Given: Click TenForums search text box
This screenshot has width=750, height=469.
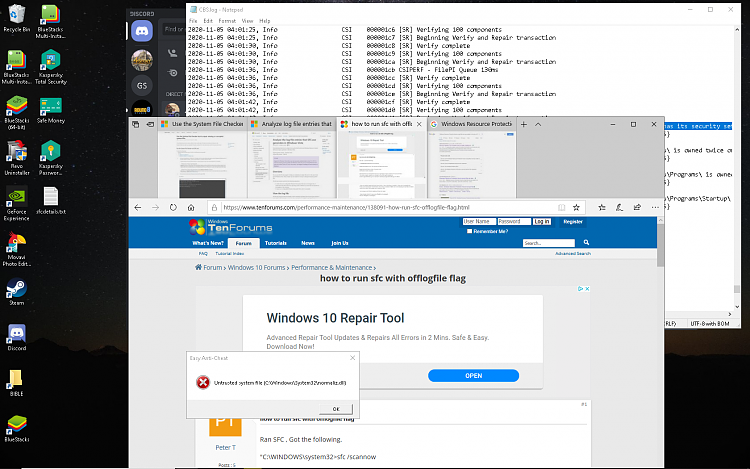Looking at the screenshot, I should [549, 243].
